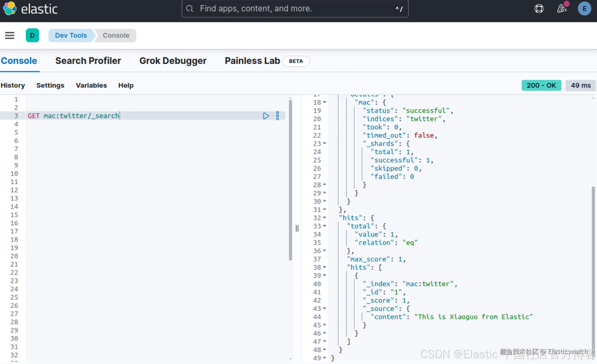Open the user avatar E menu
This screenshot has height=364, width=597.
click(584, 9)
